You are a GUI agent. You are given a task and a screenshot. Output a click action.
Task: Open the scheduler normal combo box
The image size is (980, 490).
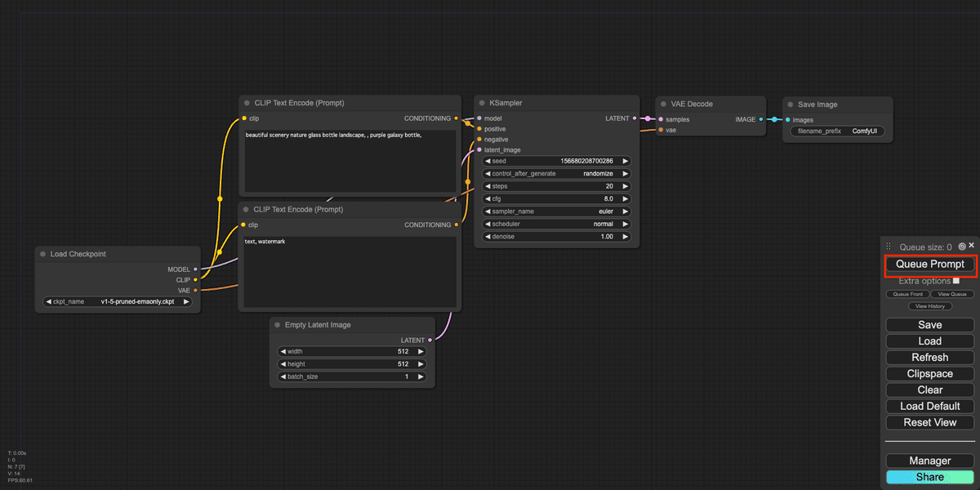click(557, 224)
